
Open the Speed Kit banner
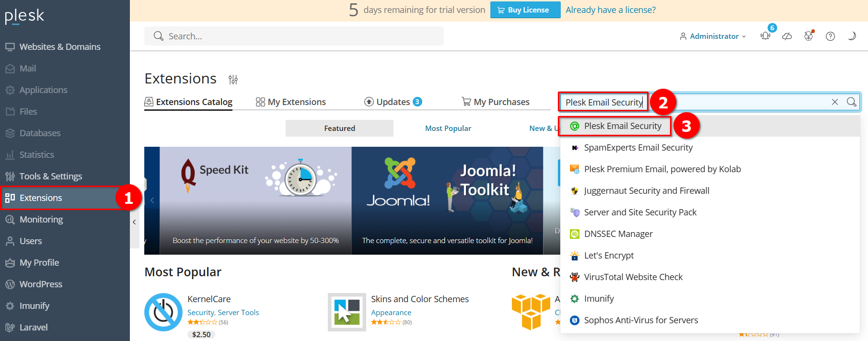point(255,200)
